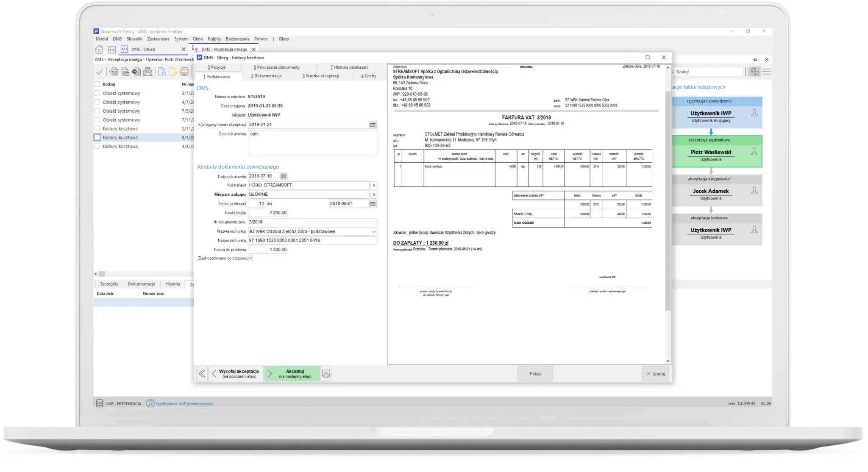
Task: Click double-left arrow rewind button
Action: 202,374
